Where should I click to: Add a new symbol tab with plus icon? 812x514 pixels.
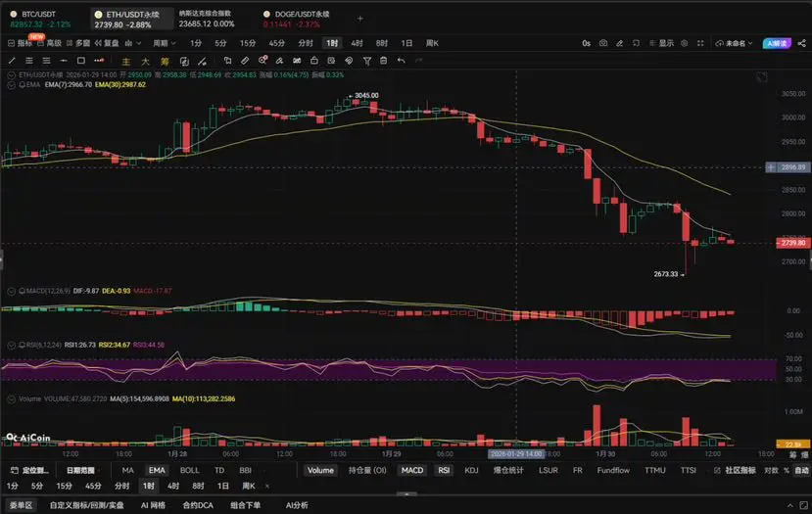point(359,19)
